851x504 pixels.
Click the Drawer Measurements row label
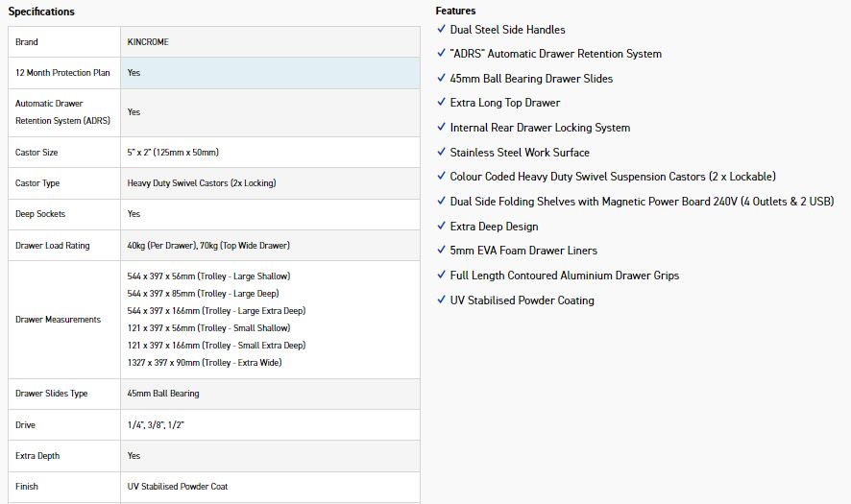58,320
